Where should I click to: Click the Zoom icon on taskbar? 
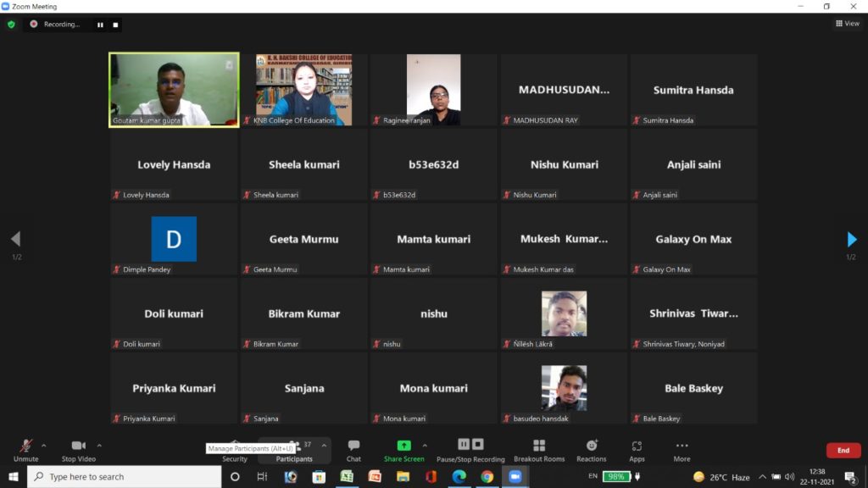point(515,476)
